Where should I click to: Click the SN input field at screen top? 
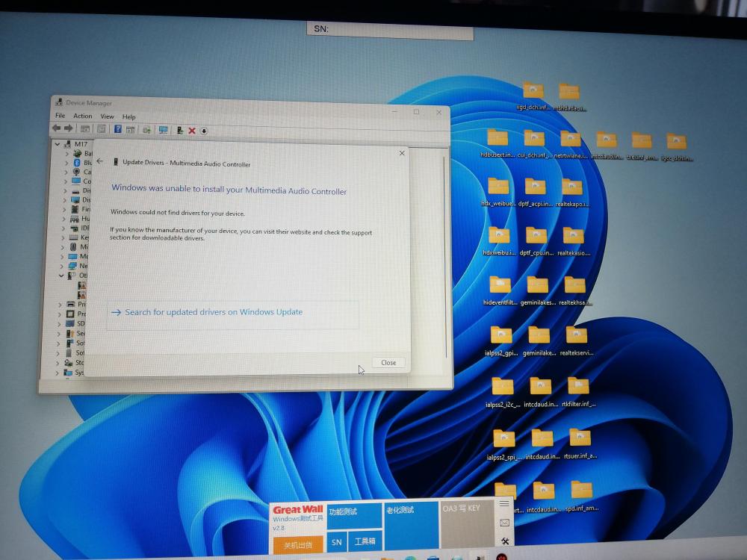[390, 30]
